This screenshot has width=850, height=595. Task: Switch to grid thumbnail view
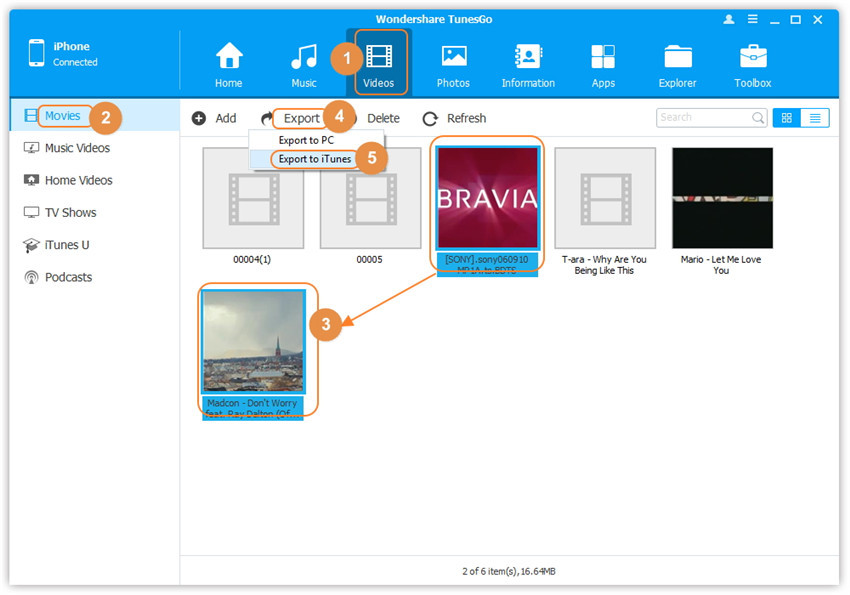click(786, 118)
